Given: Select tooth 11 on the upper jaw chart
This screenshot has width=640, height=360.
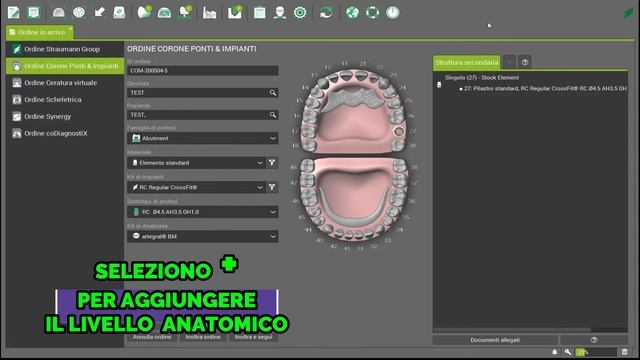Looking at the screenshot, I should coord(347,75).
